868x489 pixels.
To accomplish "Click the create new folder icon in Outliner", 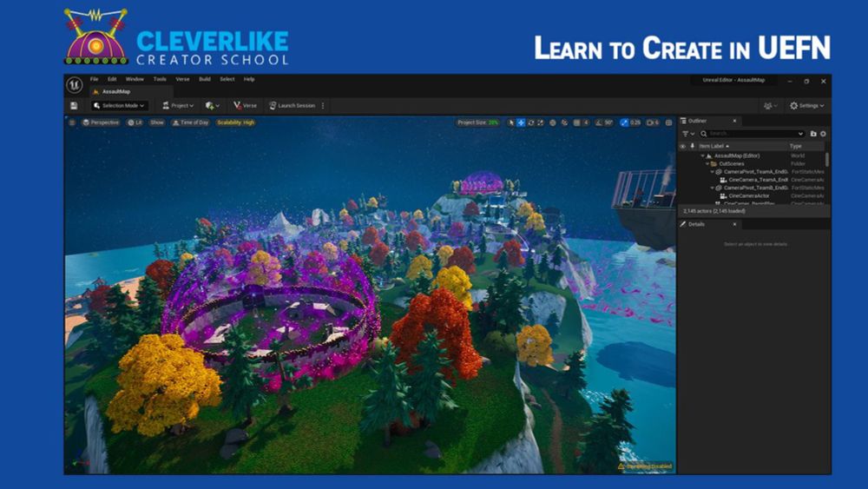I will [x=813, y=134].
